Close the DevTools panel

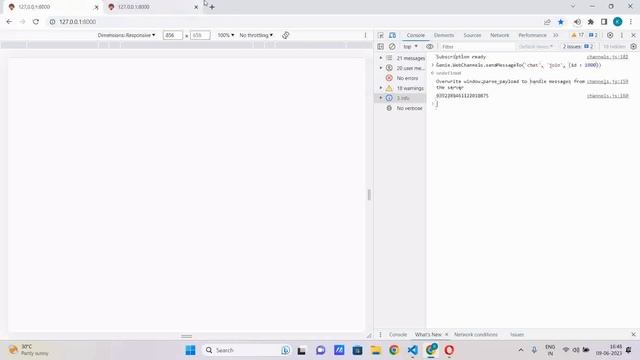point(633,35)
